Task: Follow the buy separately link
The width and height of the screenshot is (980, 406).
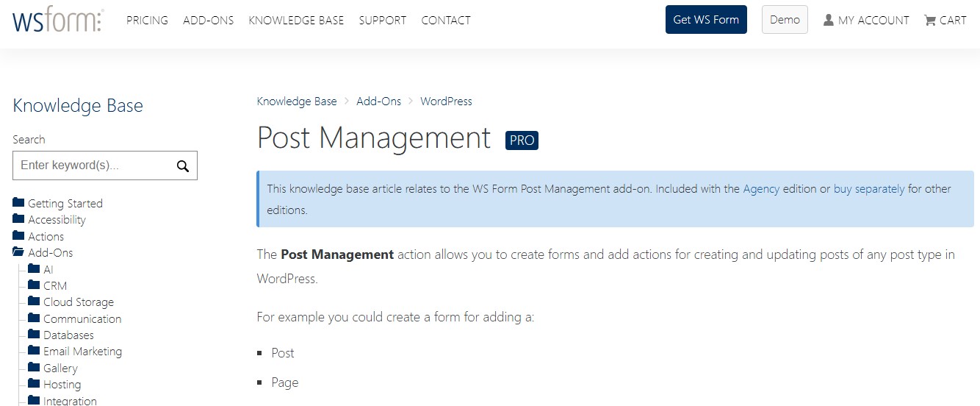Action: pyautogui.click(x=869, y=189)
